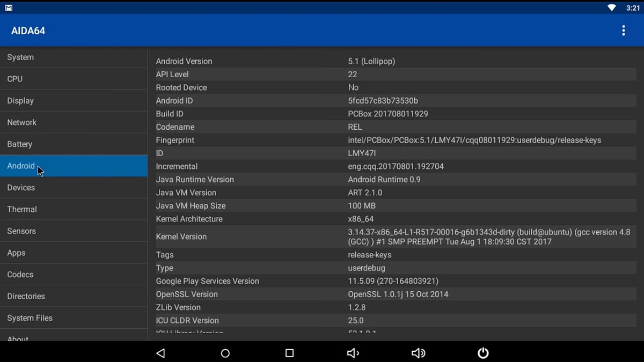Tap the clock in the status bar

tap(634, 8)
